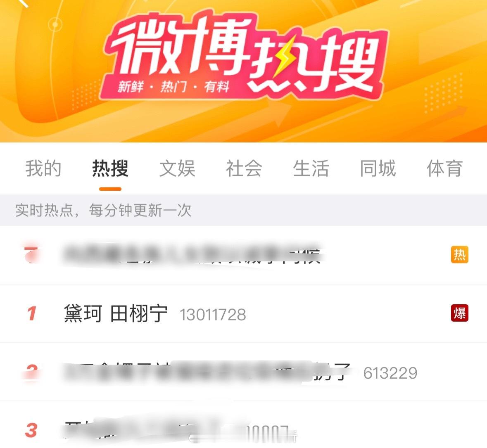The width and height of the screenshot is (487, 448).
Task: Open the 文娱 tab
Action: [x=177, y=168]
